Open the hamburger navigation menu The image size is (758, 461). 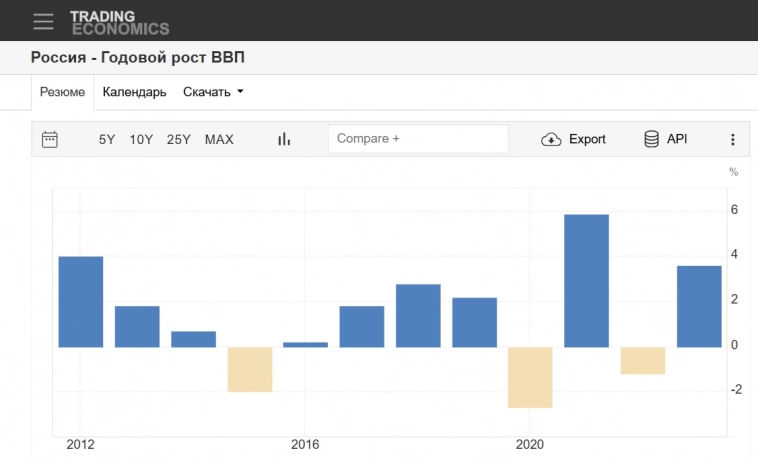(x=43, y=21)
